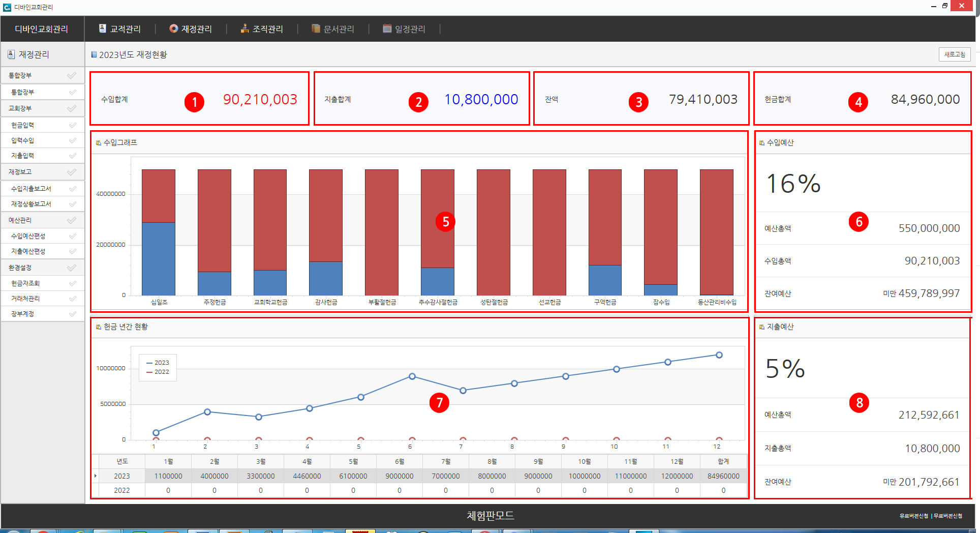Image resolution: width=980 pixels, height=533 pixels.
Task: Select the 2023 row 6월 cell 9000000
Action: pyautogui.click(x=400, y=476)
